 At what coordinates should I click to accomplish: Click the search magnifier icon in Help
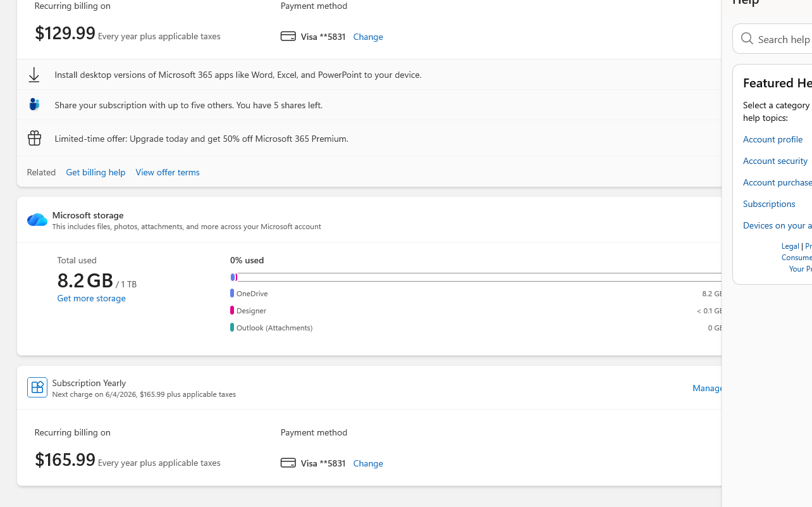(747, 39)
